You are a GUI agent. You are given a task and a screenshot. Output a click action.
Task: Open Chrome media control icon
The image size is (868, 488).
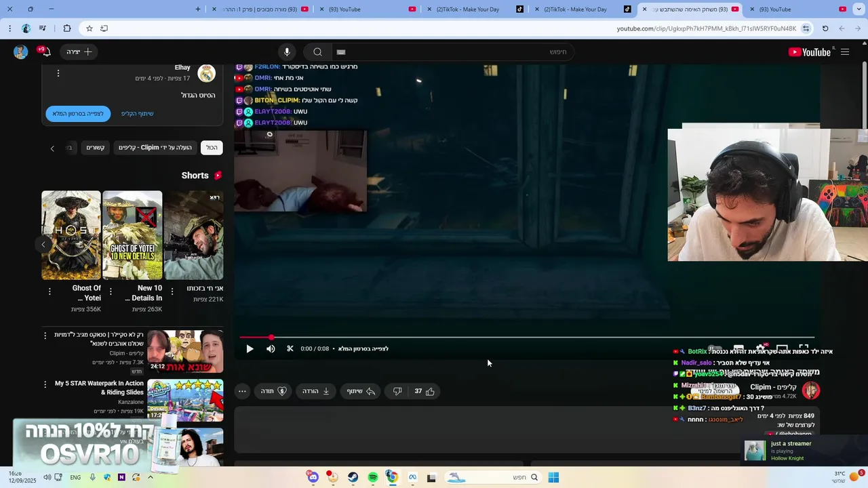coord(43,28)
